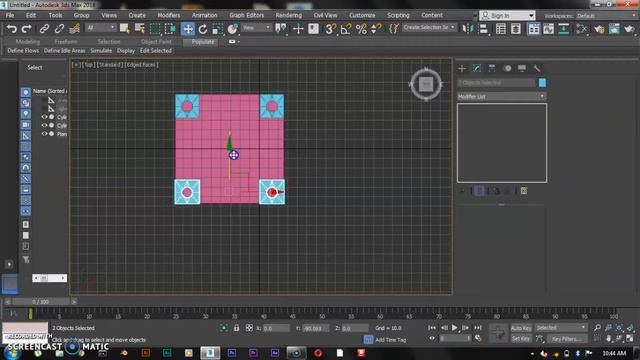Click the ViewCube in the viewport
The height and width of the screenshot is (360, 640).
pyautogui.click(x=426, y=84)
